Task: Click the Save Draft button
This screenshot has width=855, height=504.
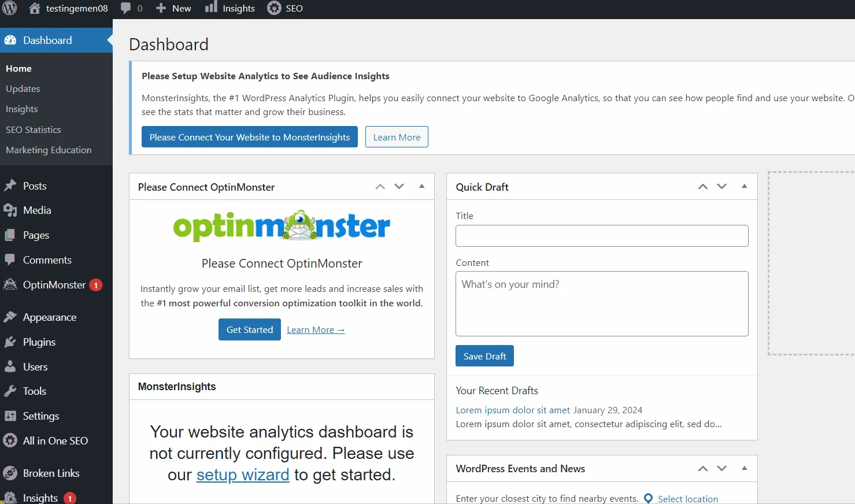Action: pos(484,355)
